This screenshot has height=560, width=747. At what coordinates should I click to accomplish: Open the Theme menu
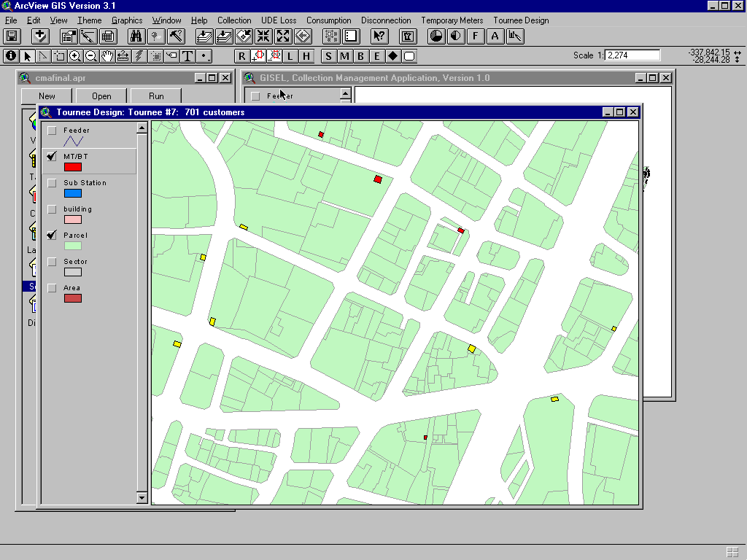pyautogui.click(x=90, y=20)
